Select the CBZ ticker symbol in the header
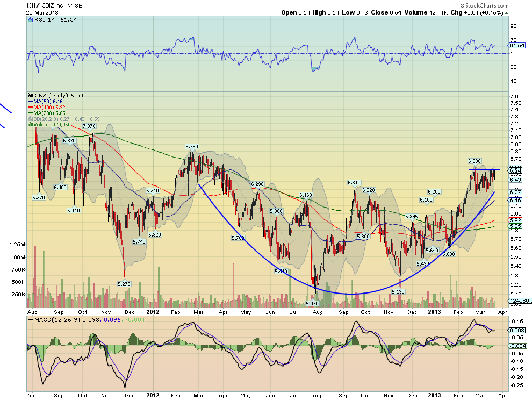 point(33,5)
